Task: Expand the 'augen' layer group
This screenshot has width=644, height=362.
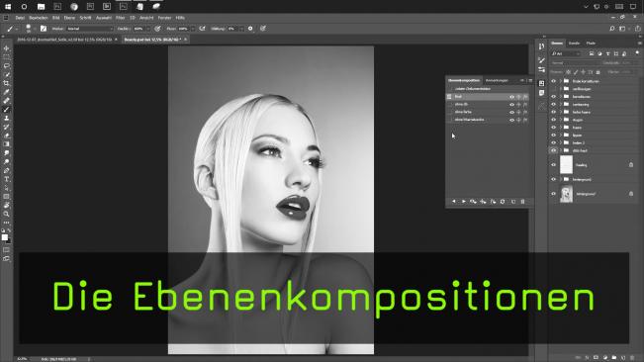Action: tap(561, 120)
